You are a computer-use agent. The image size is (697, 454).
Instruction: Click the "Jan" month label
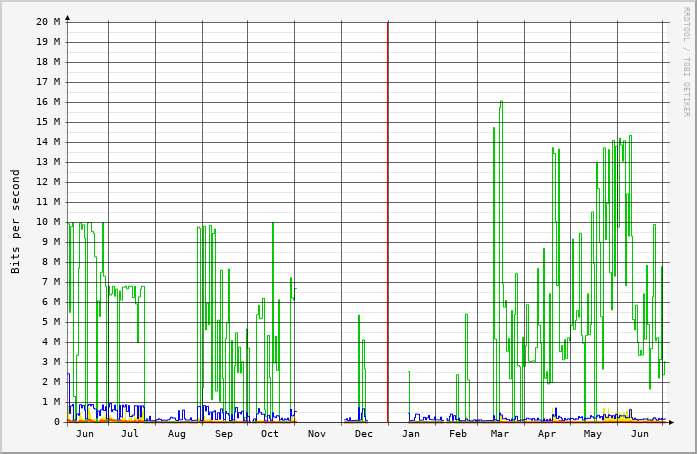(x=411, y=434)
